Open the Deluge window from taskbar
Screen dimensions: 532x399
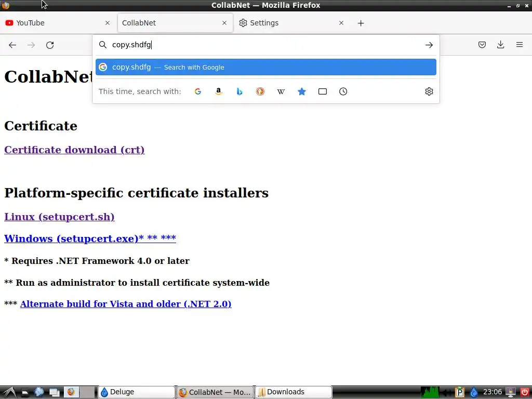137,392
